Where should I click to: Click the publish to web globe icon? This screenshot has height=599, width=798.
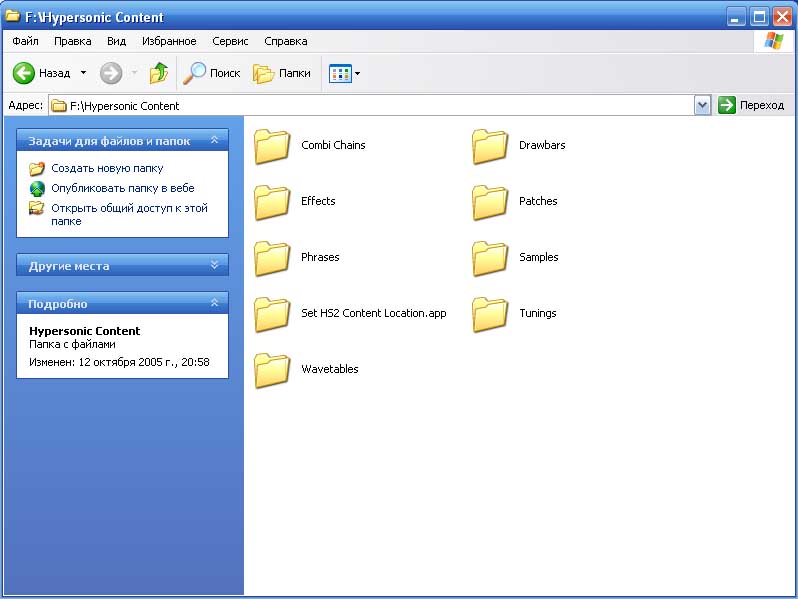pyautogui.click(x=37, y=188)
